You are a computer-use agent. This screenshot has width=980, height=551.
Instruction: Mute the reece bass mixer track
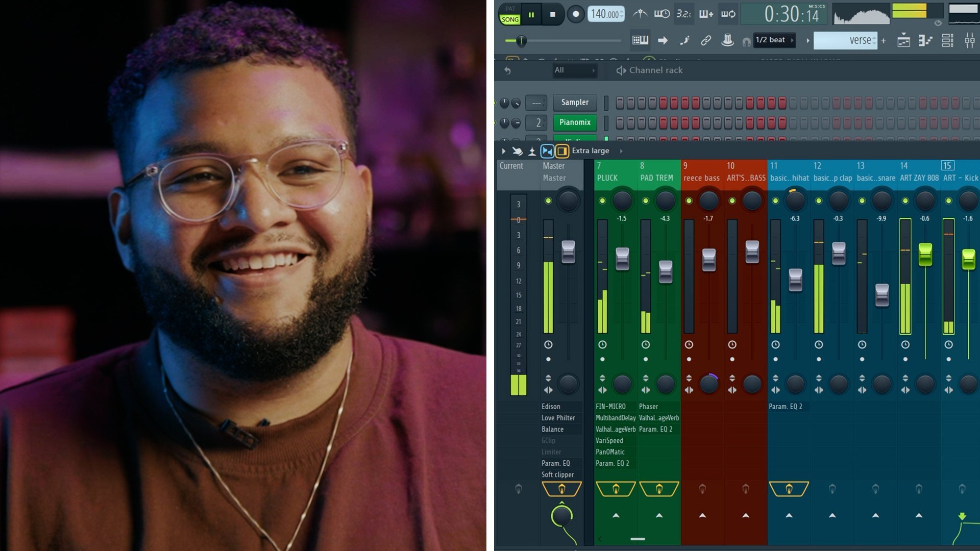tap(689, 201)
